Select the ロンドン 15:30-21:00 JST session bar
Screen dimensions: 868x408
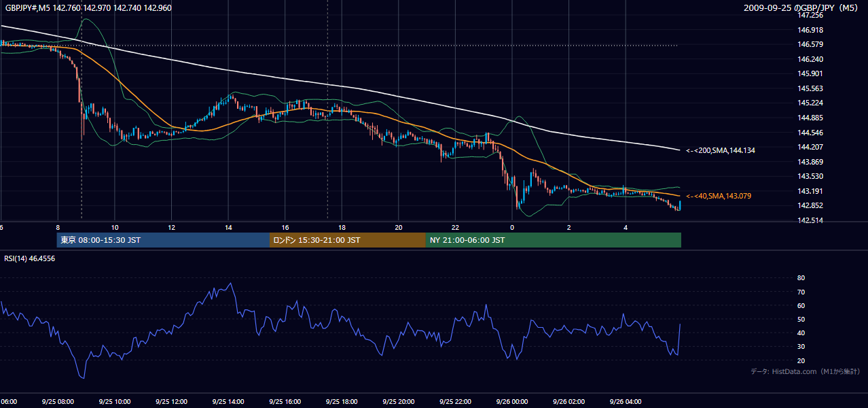348,240
